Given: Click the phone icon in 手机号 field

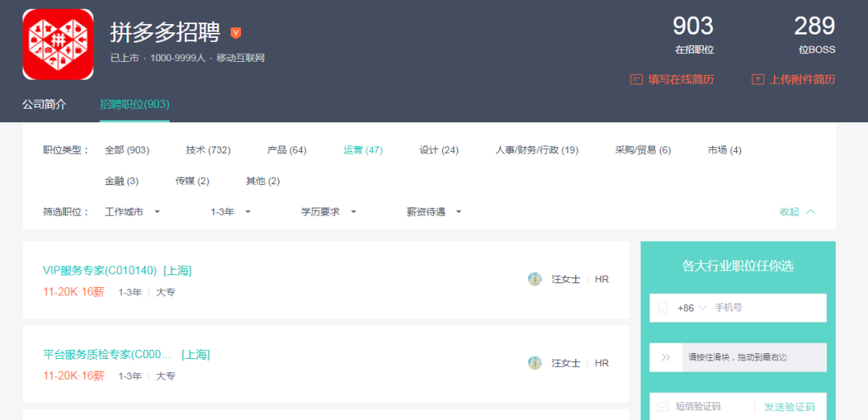Looking at the screenshot, I should tap(662, 308).
